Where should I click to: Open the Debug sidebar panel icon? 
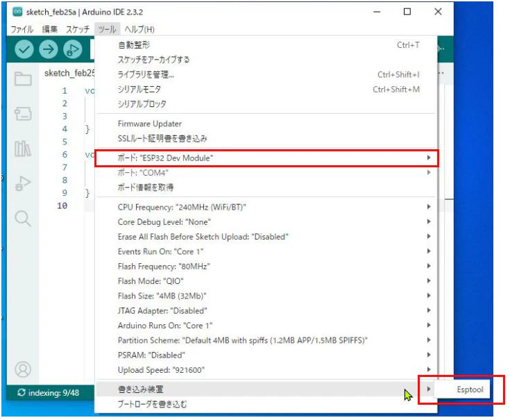point(23,183)
